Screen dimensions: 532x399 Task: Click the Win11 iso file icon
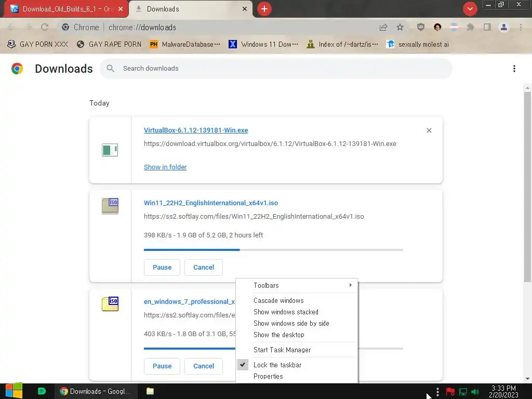pos(110,206)
